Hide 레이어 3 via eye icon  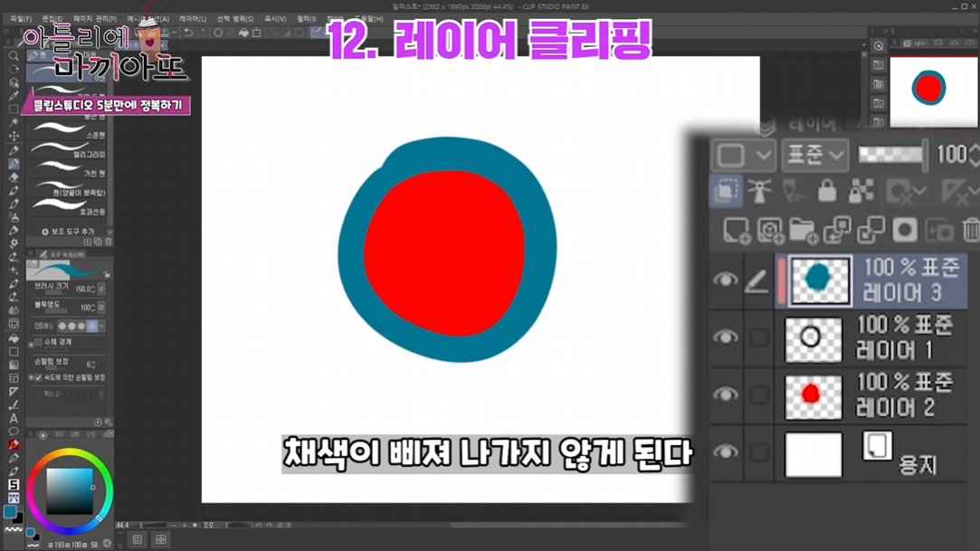pos(725,280)
